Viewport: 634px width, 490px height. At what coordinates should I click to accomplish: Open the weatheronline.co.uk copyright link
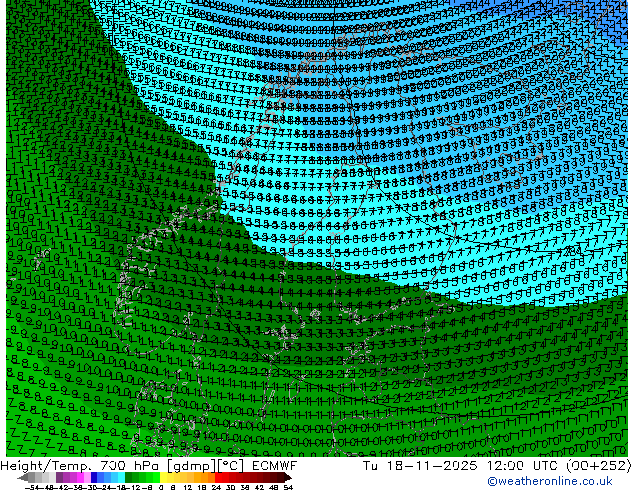(549, 481)
